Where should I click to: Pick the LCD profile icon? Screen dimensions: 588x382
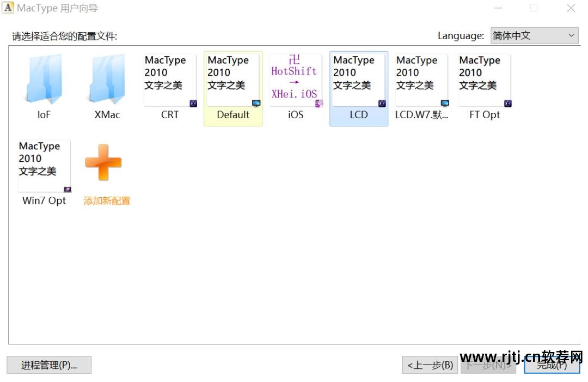(x=359, y=80)
